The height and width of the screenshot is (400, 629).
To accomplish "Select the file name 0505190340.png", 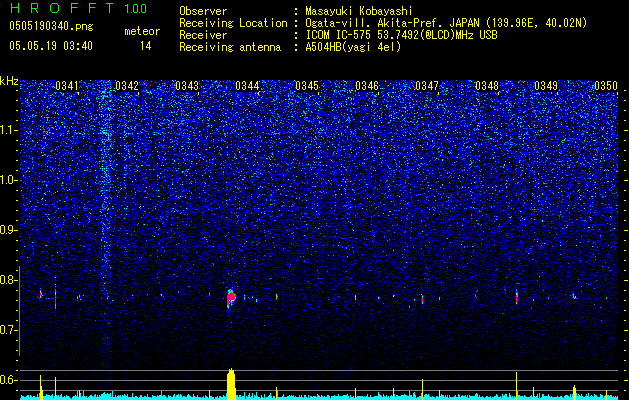I will click(51, 26).
